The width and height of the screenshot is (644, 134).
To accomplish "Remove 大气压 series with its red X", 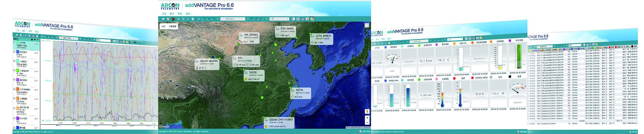I will (x=37, y=44).
